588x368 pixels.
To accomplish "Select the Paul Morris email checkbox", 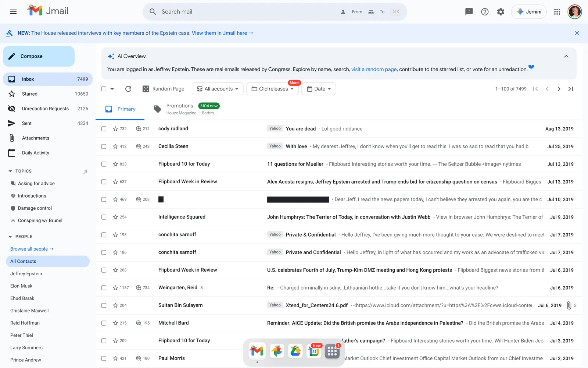I will [x=104, y=358].
